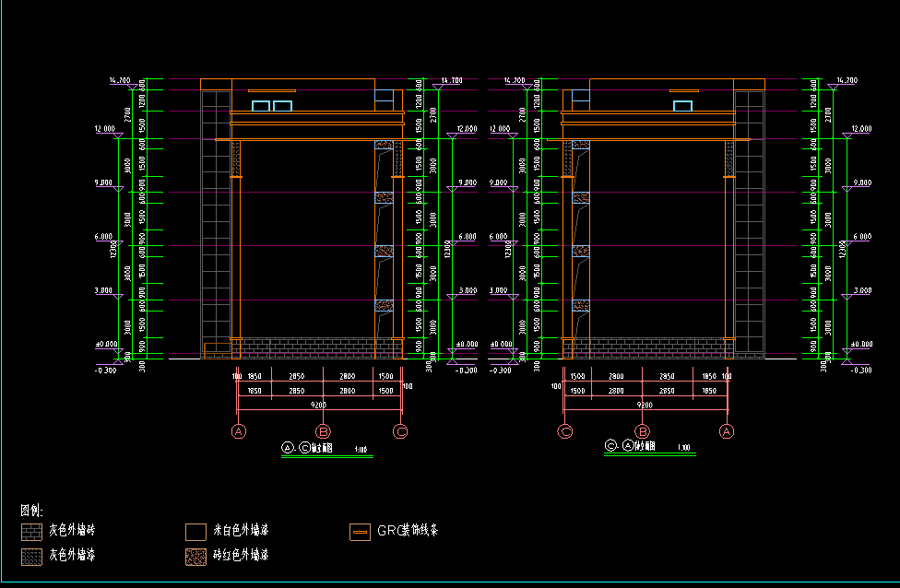Click the 9200 dimension under left elevation
Image resolution: width=900 pixels, height=588 pixels.
coord(318,405)
